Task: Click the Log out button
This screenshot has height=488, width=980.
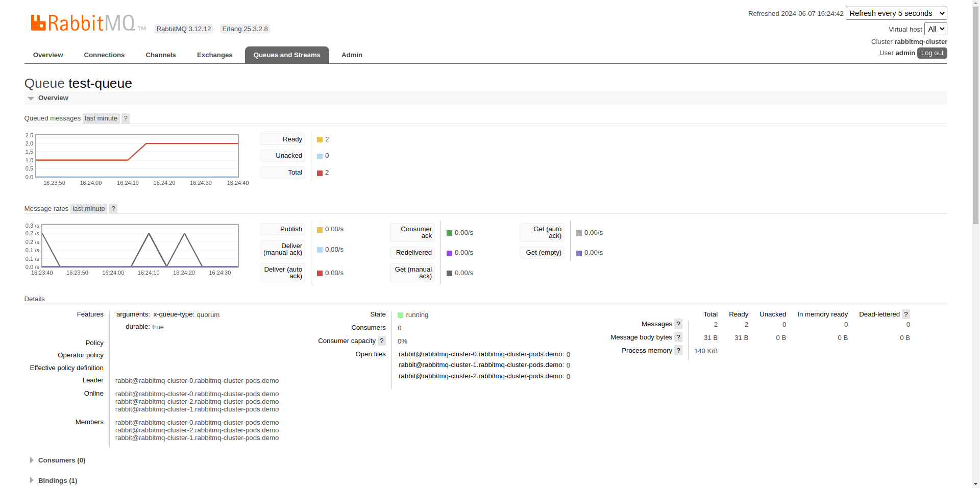Action: click(932, 53)
